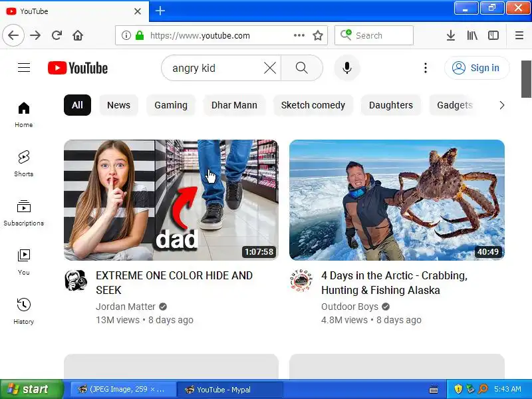Select the Dhar Mann filter chip
532x399 pixels.
coord(234,105)
